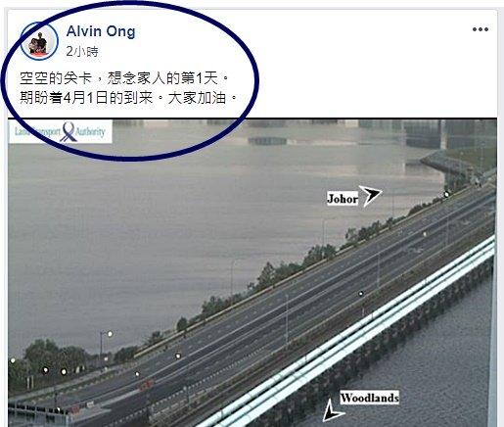Click the Land Transport Authority logo
Image resolution: width=504 pixels, height=427 pixels.
click(61, 131)
